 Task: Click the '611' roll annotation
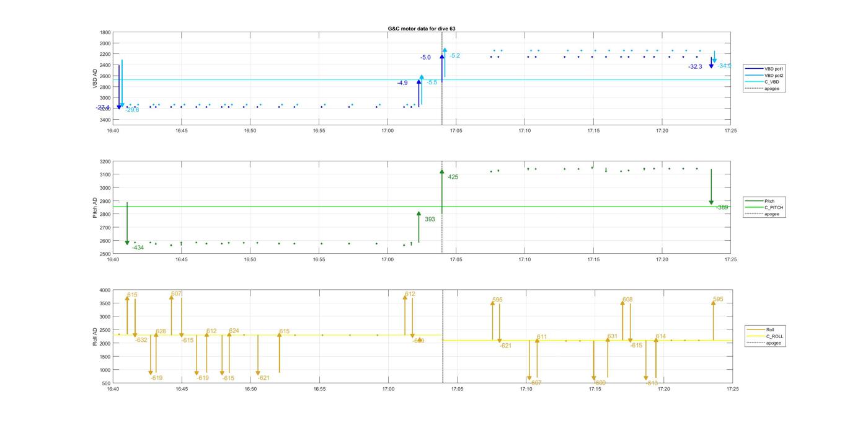[542, 337]
